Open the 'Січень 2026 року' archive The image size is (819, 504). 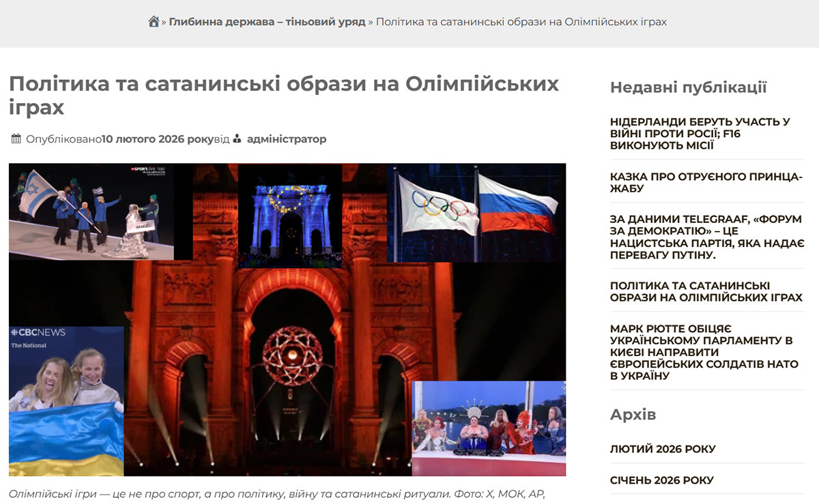point(661,480)
